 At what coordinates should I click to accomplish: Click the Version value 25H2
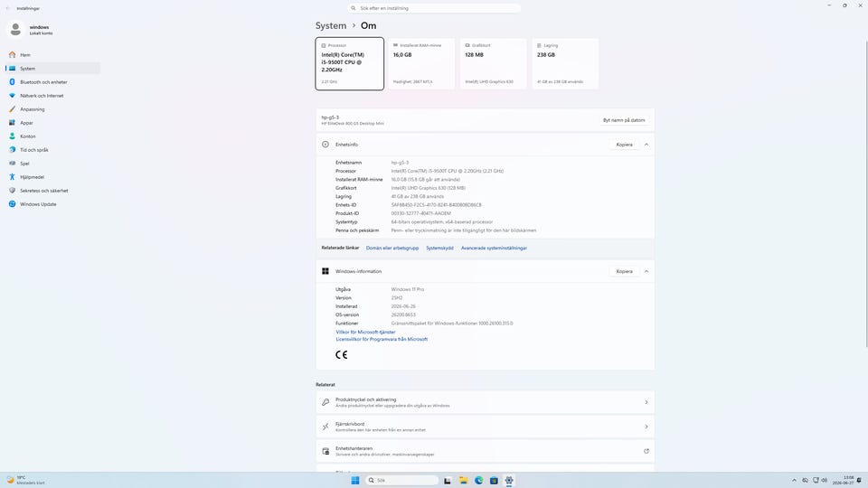pos(397,297)
